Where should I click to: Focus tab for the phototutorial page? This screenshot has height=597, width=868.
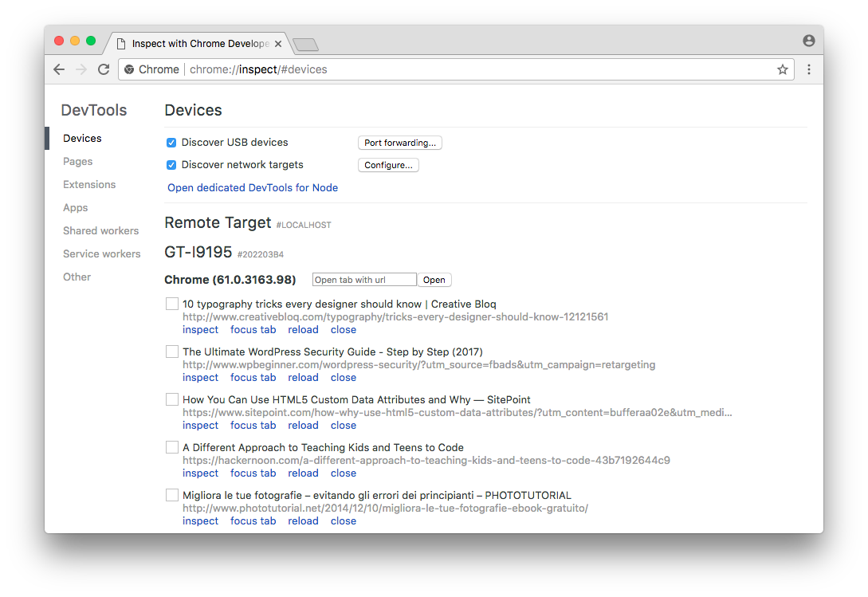pos(253,520)
